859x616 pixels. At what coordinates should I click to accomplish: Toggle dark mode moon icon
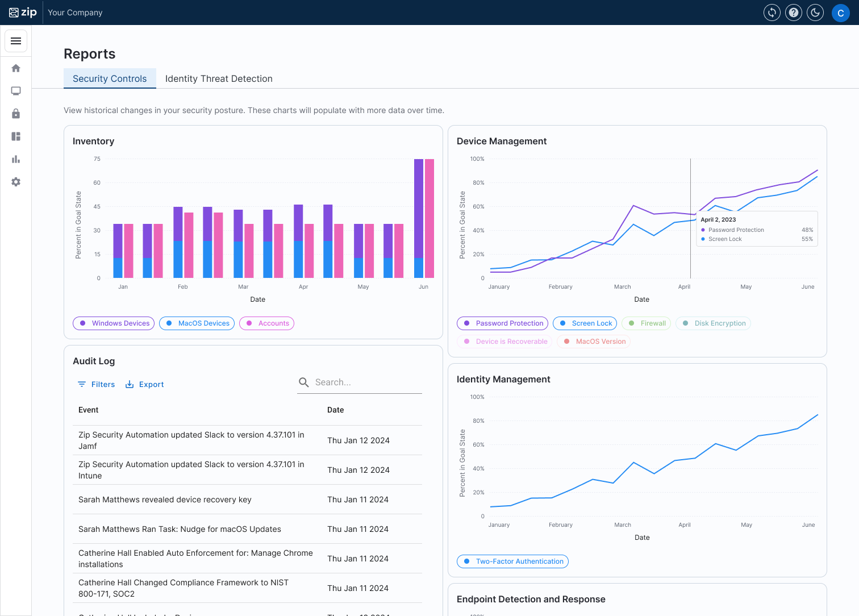[x=815, y=13]
